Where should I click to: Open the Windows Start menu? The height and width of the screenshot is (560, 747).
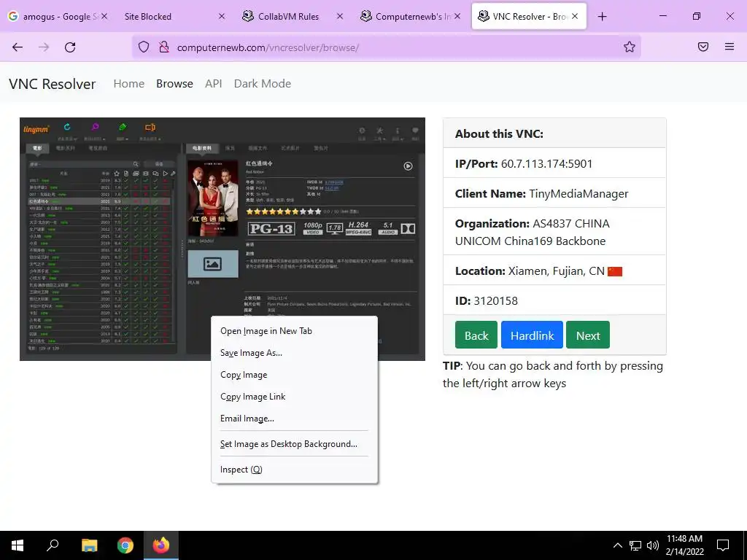tap(18, 545)
